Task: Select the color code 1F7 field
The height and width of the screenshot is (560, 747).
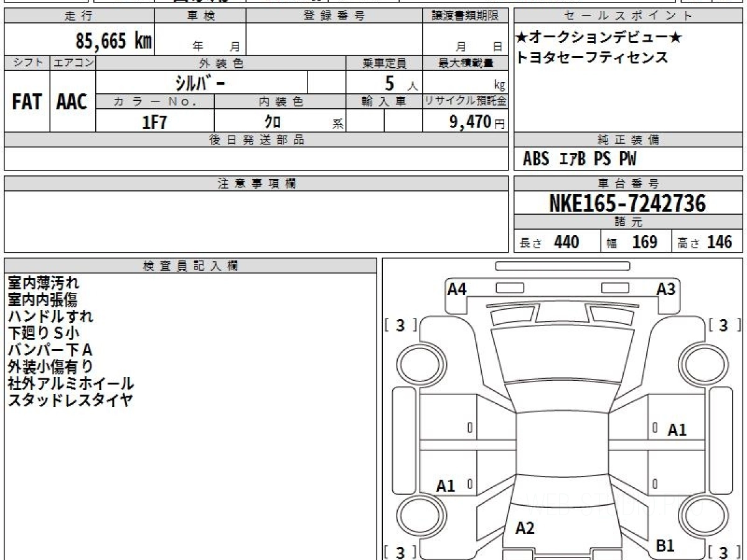Action: click(x=155, y=121)
